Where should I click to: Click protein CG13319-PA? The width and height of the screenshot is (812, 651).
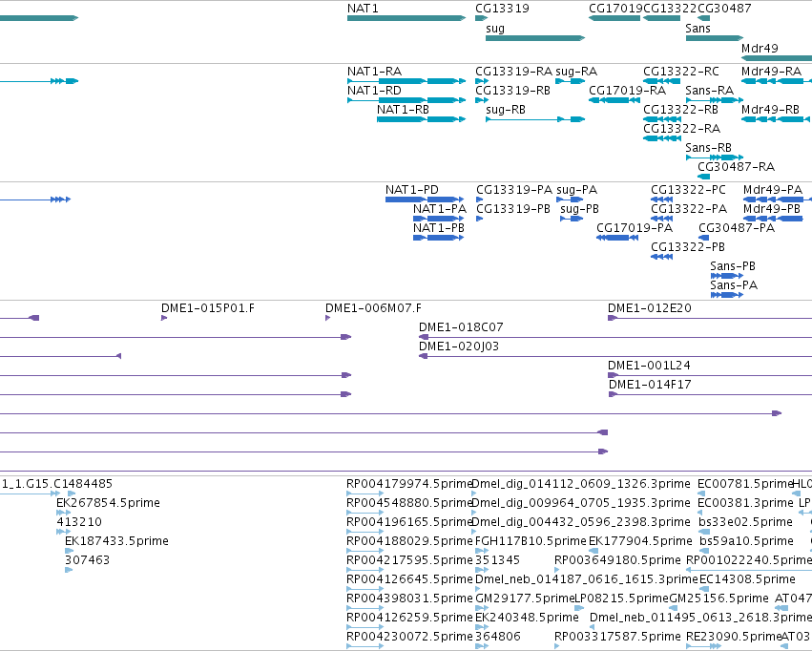click(480, 199)
